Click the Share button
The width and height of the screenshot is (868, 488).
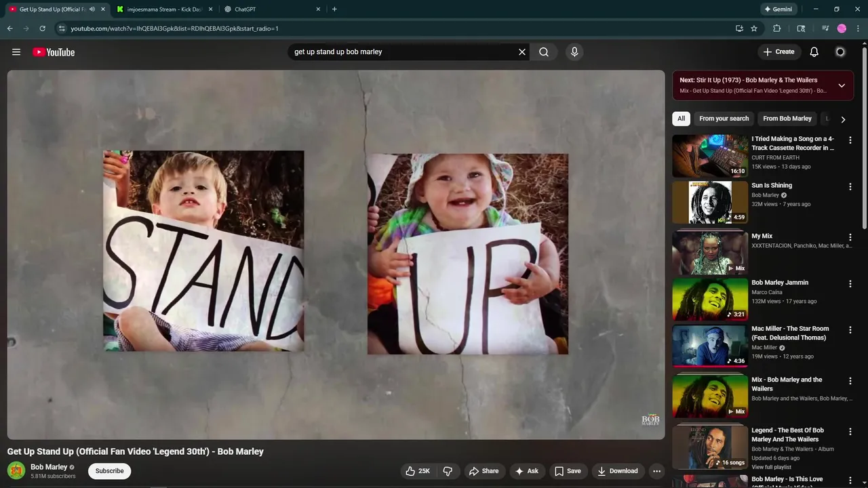point(484,471)
